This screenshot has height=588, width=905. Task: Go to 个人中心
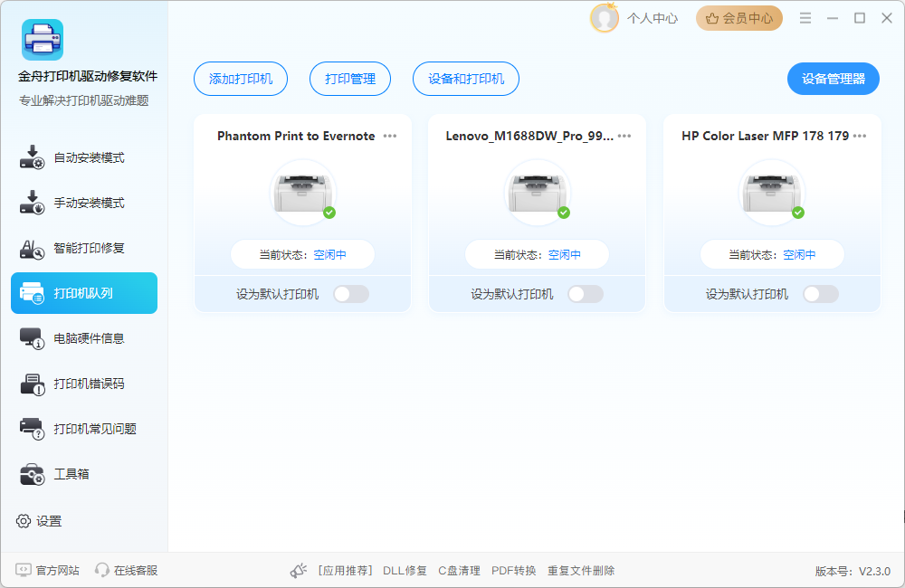[653, 18]
